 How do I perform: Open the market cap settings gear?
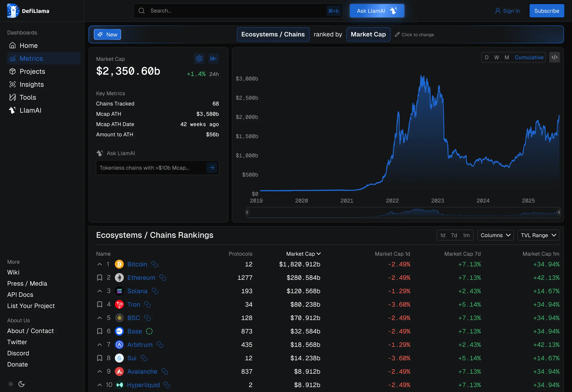coord(199,59)
